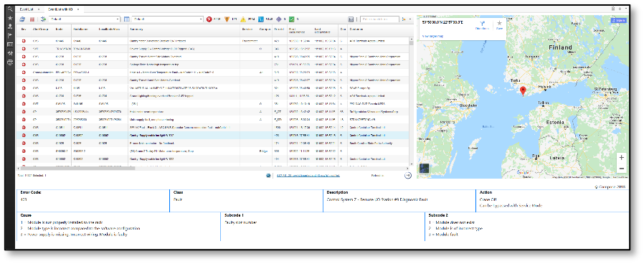Click the 'Crane Off' action text
Viewport: 644px width, 264px height.
(488, 199)
